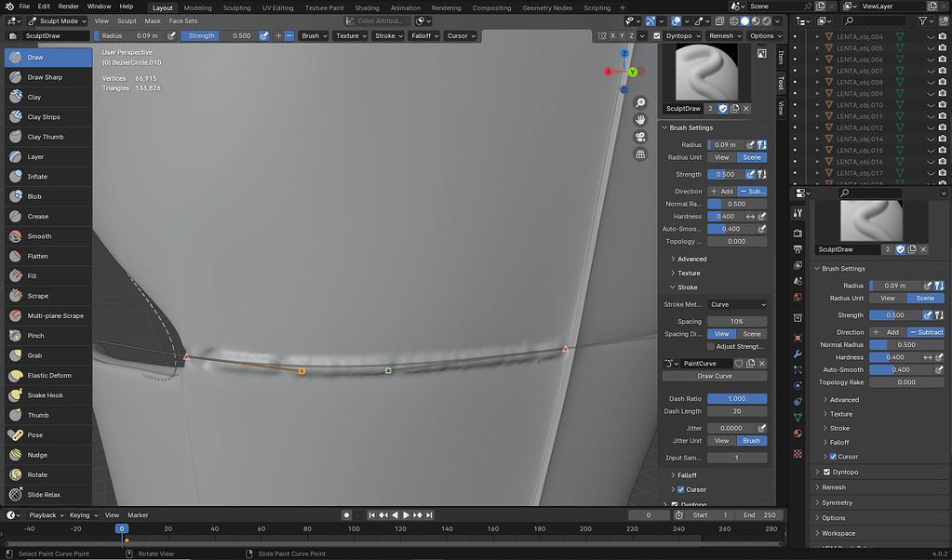Image resolution: width=952 pixels, height=560 pixels.
Task: Open the Options popover in header
Action: [x=765, y=35]
